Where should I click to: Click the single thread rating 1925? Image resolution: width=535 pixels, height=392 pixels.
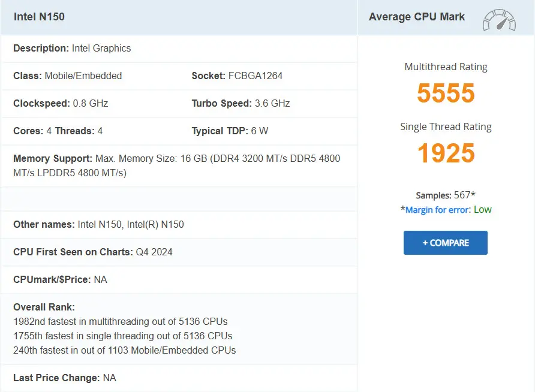446,153
